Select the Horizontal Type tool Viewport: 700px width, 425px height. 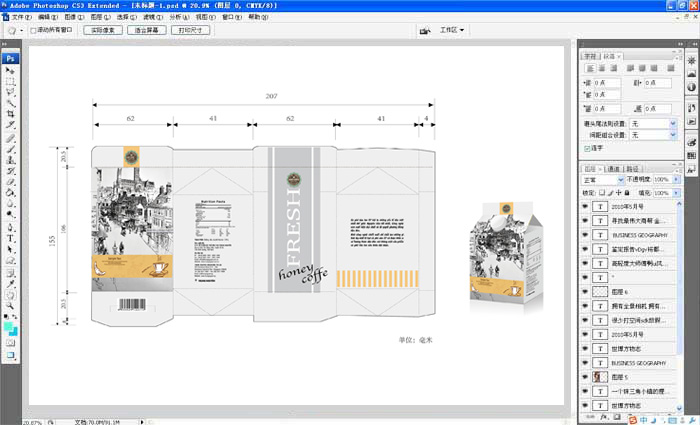click(11, 238)
